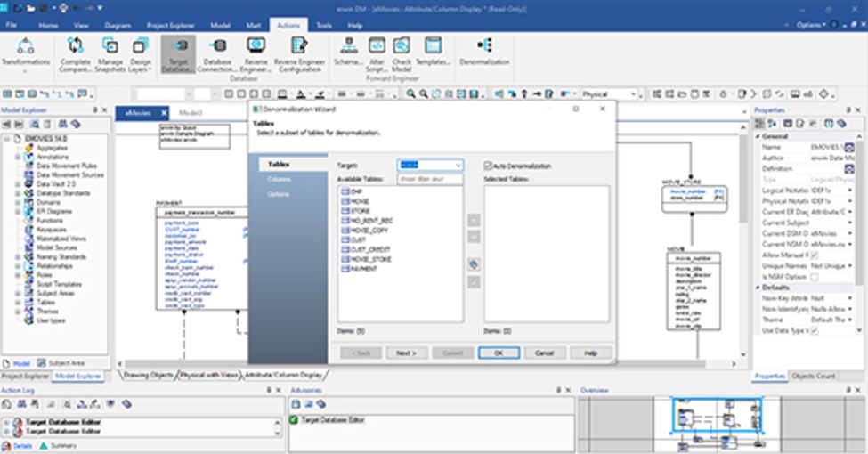Click the binoculars icon in Model Explorer
This screenshot has height=454, width=868.
point(62,124)
